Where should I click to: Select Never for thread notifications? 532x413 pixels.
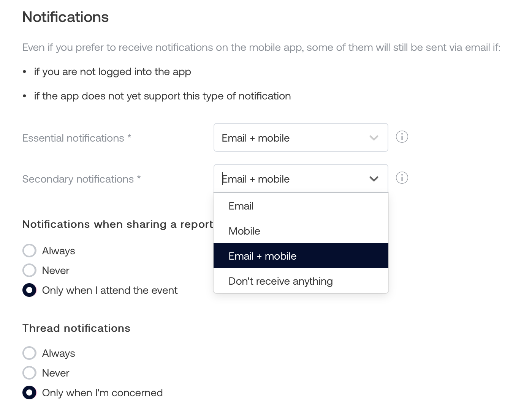30,373
